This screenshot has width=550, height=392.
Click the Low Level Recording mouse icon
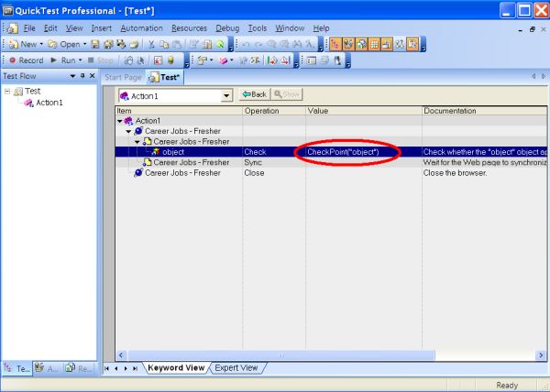128,60
